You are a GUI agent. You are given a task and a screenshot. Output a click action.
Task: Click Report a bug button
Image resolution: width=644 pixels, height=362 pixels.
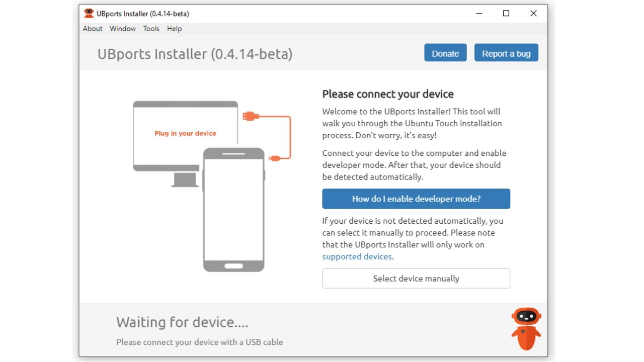(506, 53)
